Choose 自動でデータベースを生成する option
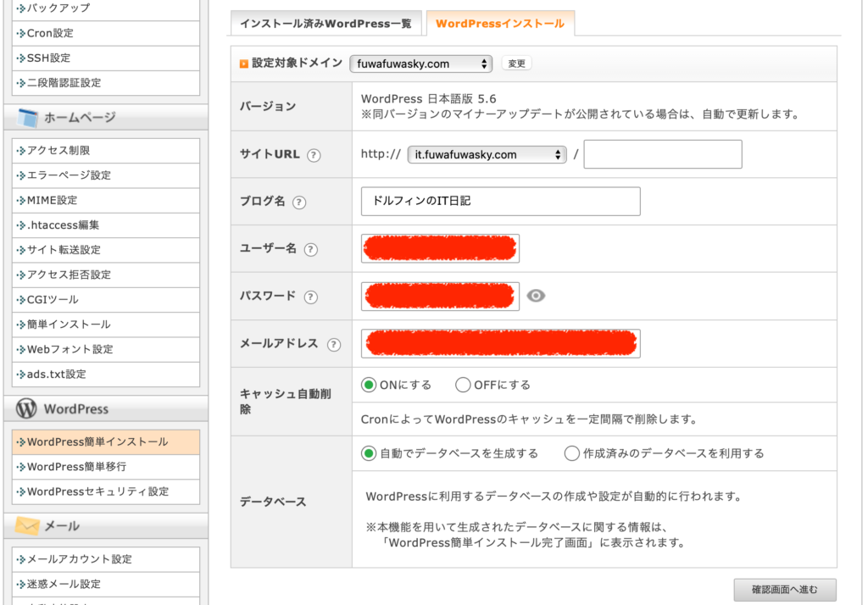Image resolution: width=868 pixels, height=605 pixels. (x=369, y=454)
